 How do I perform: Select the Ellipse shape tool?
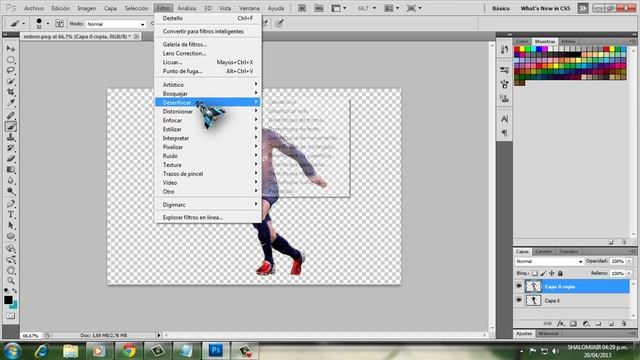[x=11, y=236]
